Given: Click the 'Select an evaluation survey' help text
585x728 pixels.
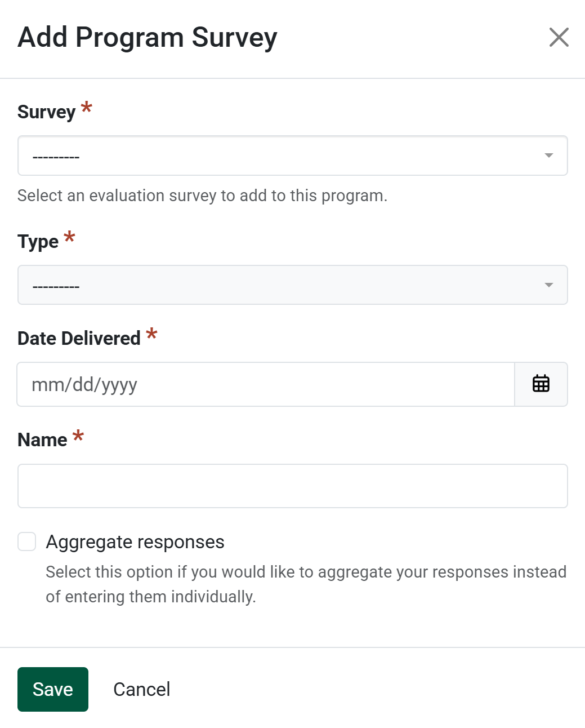Looking at the screenshot, I should 202,196.
